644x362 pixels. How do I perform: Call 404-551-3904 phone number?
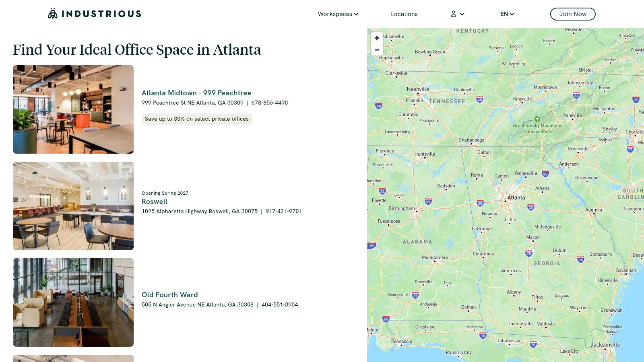280,305
